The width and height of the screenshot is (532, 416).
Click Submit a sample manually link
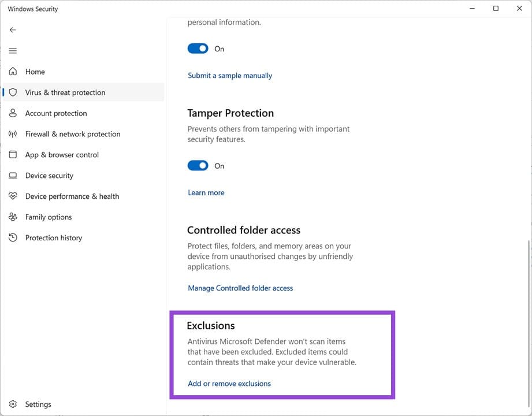230,76
